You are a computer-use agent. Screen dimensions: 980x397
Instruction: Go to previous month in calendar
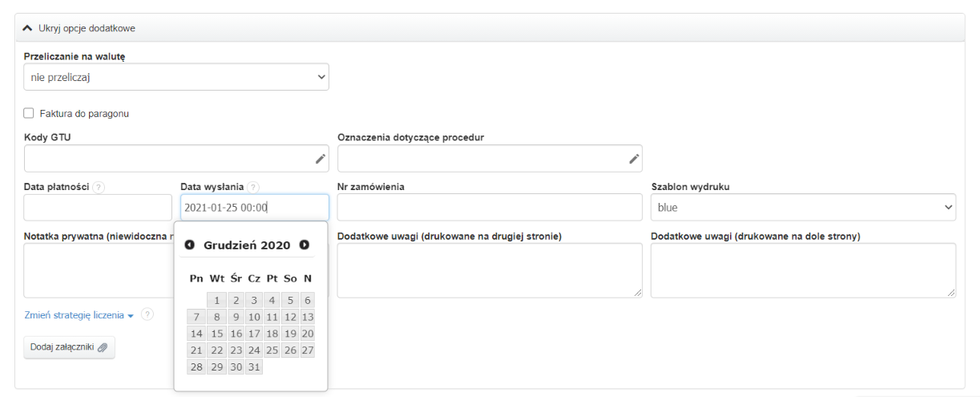(x=190, y=245)
